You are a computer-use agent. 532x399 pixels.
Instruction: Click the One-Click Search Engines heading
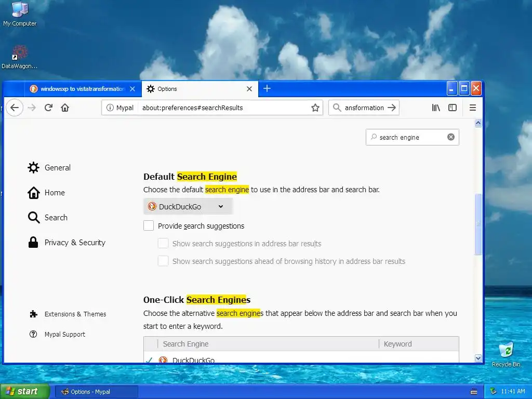(x=197, y=300)
